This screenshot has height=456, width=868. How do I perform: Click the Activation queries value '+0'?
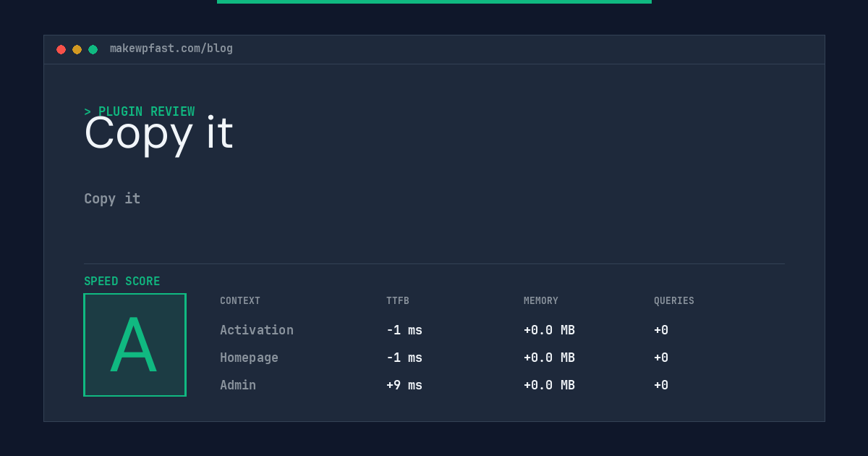coord(661,330)
